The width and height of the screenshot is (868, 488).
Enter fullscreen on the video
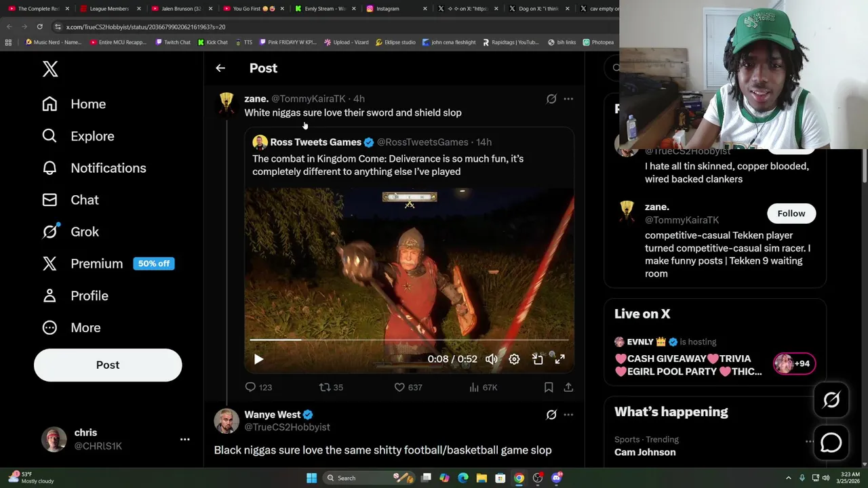[559, 359]
